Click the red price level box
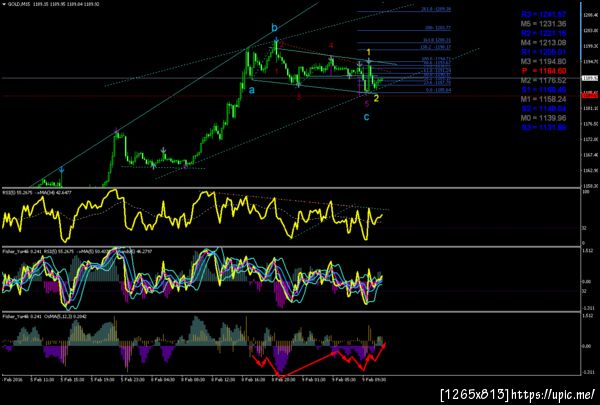The image size is (600, 405). coord(589,96)
